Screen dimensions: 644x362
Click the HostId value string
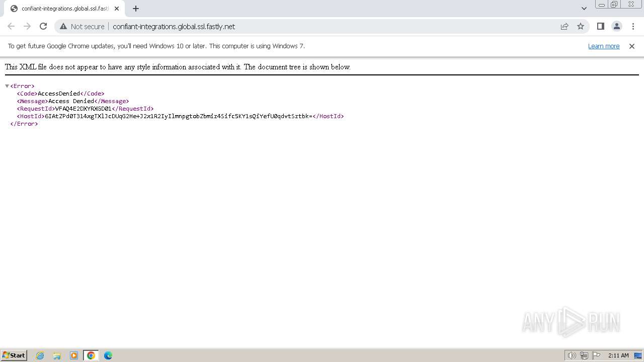[179, 116]
